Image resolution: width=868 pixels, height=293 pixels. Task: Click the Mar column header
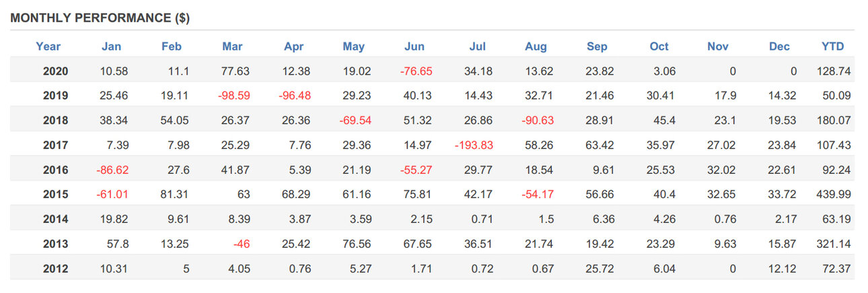click(232, 46)
